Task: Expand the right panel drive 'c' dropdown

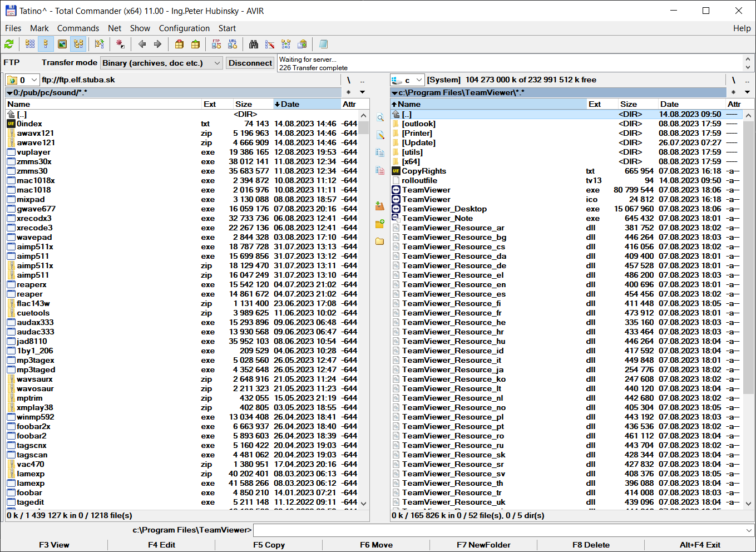Action: (x=419, y=80)
